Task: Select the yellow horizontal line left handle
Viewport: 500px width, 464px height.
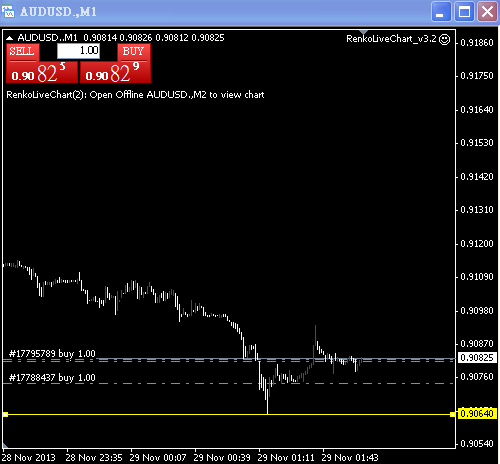Action: [x=5, y=414]
